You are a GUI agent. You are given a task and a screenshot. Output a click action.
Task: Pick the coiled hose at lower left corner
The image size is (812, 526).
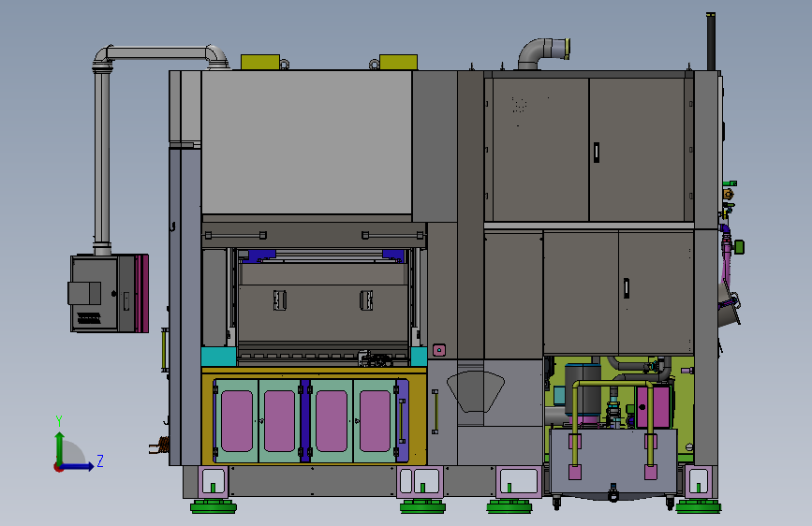point(160,445)
